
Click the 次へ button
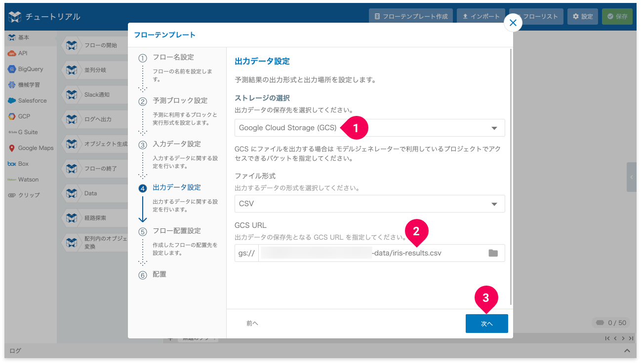coord(486,324)
